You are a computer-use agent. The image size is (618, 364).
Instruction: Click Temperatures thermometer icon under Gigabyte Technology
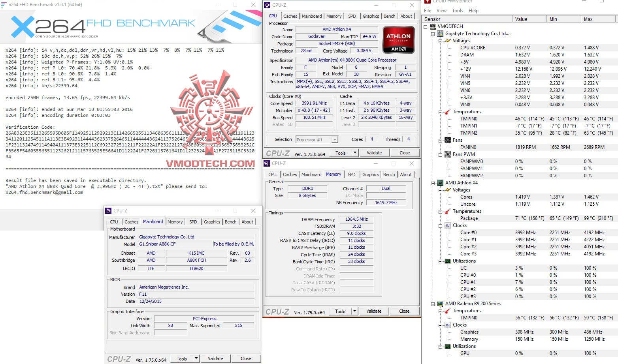pos(448,112)
